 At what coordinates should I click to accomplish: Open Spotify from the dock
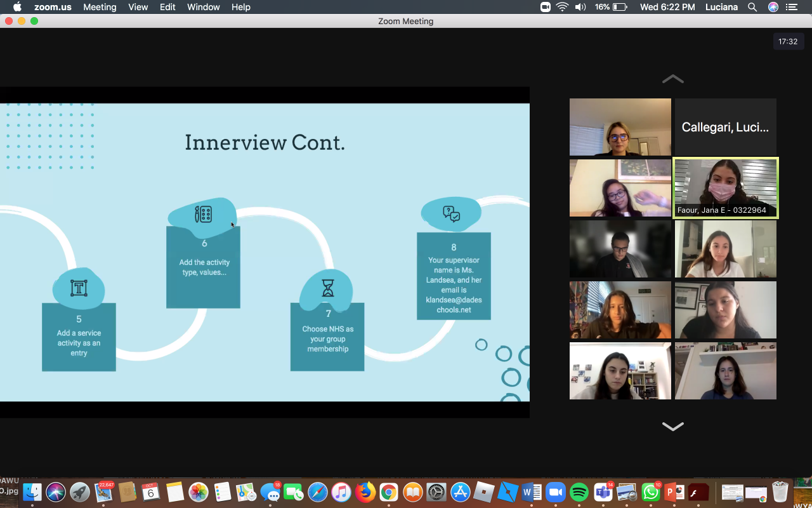[579, 492]
